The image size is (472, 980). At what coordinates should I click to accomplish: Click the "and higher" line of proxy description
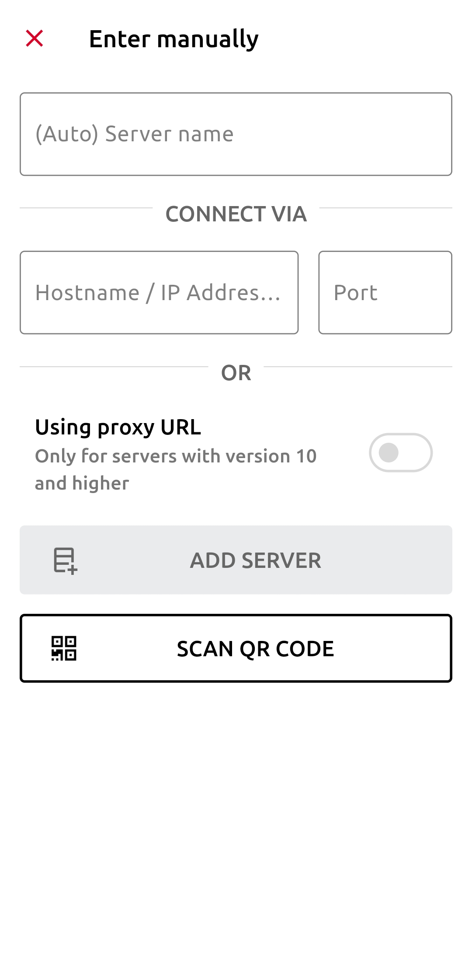(82, 483)
